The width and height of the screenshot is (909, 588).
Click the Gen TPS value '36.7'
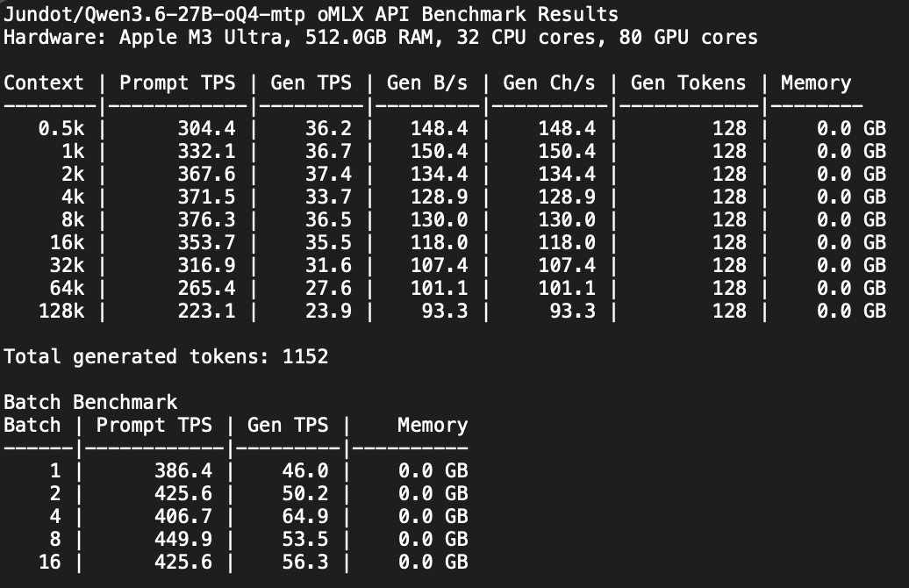328,151
